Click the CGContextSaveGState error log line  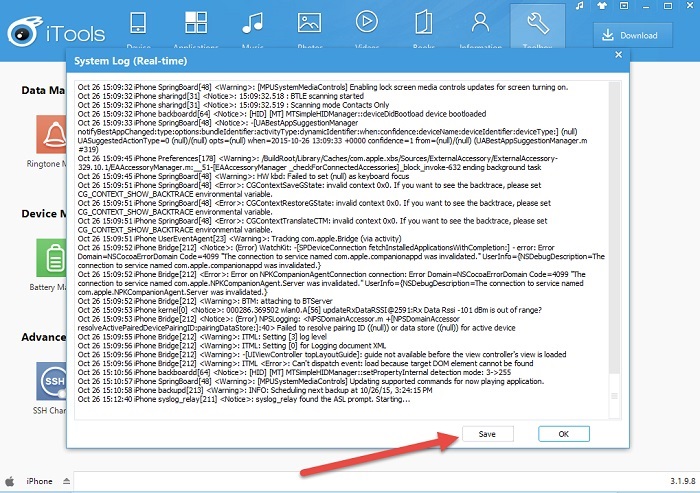coord(309,190)
